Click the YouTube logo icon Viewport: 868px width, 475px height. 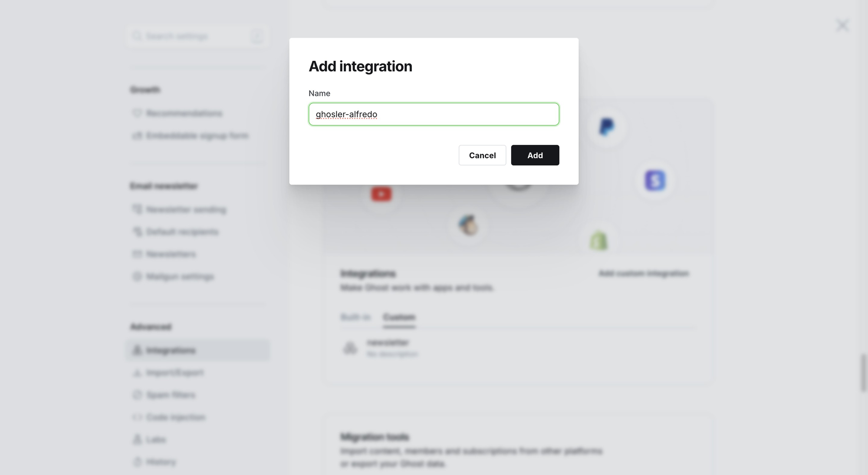tap(381, 194)
